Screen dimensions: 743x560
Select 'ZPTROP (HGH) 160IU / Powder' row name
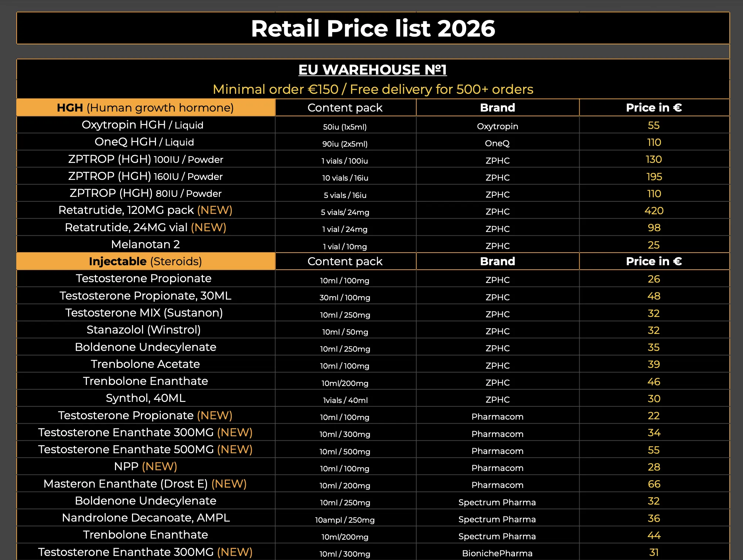[x=146, y=176]
